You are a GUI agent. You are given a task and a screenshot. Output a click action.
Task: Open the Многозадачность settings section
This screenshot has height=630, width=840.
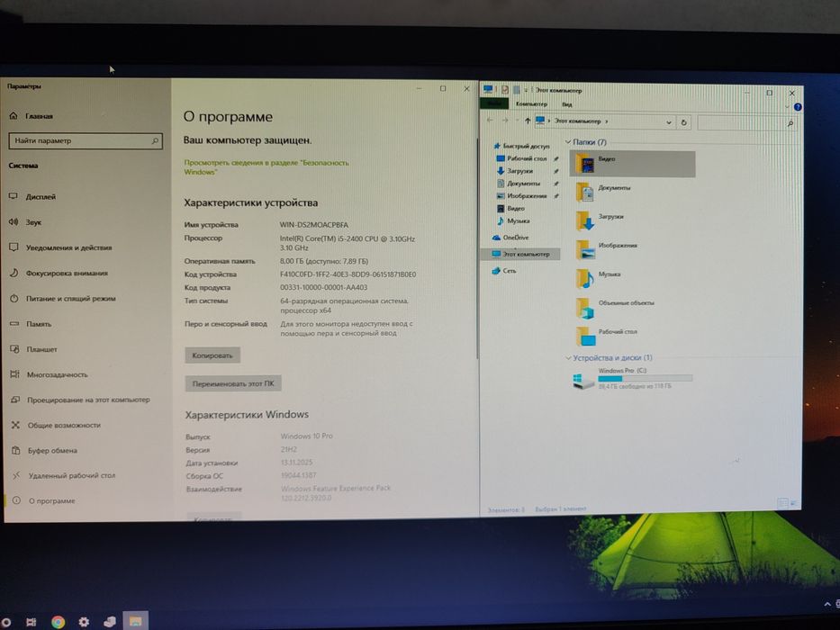[49, 374]
